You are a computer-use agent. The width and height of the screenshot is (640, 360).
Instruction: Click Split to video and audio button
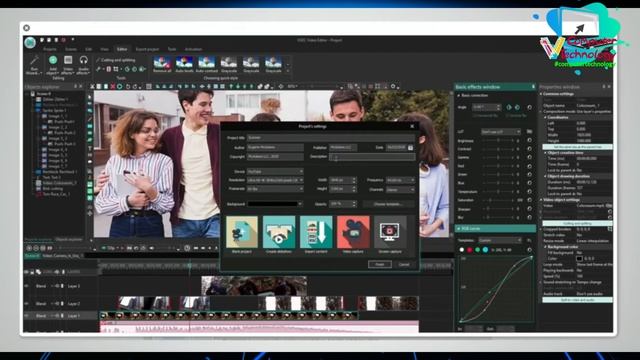577,300
